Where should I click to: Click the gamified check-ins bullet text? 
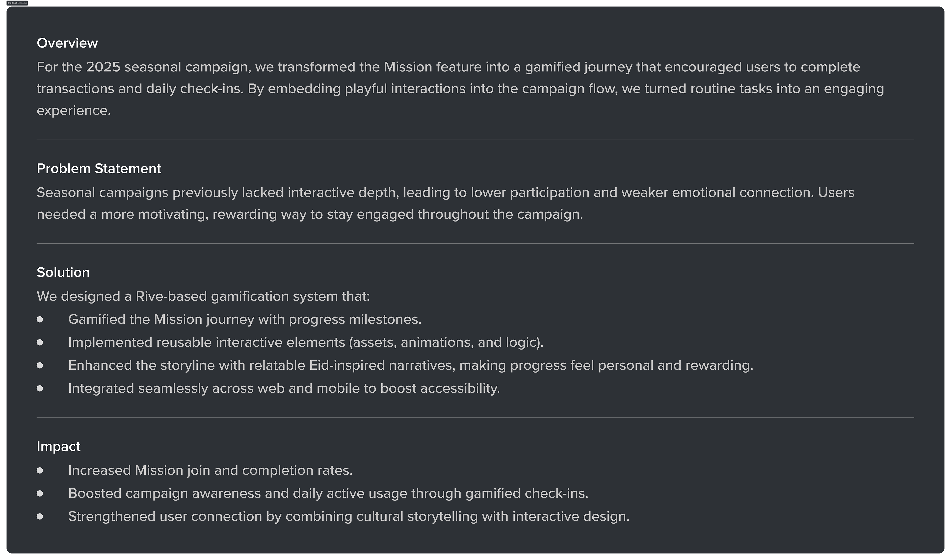point(328,494)
